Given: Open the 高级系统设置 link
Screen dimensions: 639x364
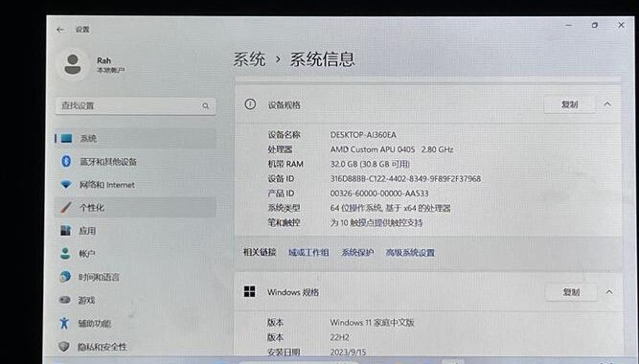Looking at the screenshot, I should pos(410,253).
